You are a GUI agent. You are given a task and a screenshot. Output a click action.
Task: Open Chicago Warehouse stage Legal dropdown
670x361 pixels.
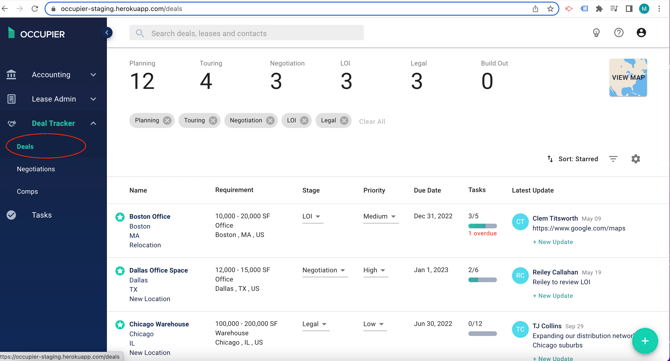pos(315,324)
